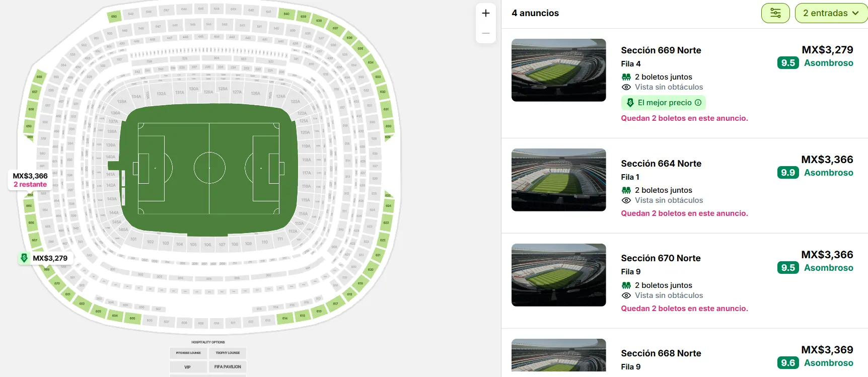Select the MX$3,366 2 restante map marker
Screen dimensions: 868x377
(x=30, y=180)
